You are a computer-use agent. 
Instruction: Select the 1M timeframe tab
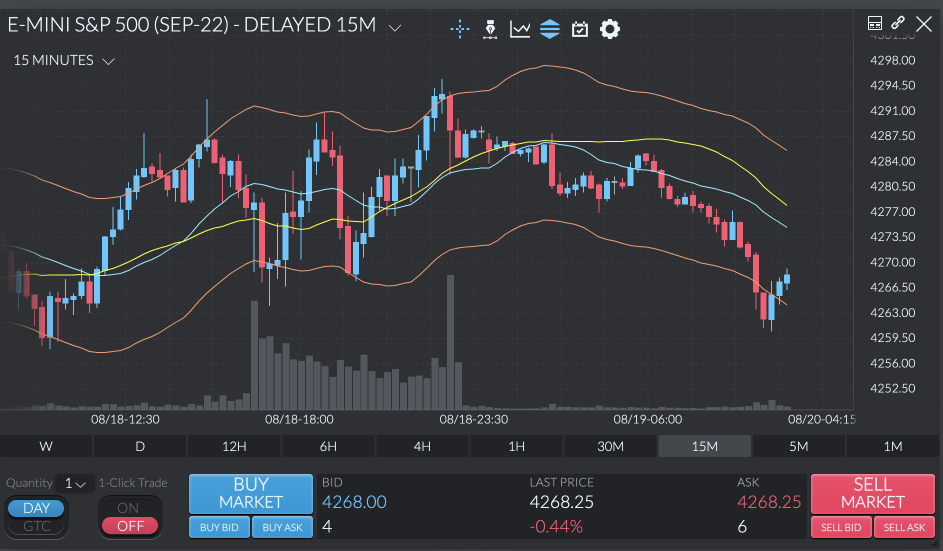[x=893, y=446]
